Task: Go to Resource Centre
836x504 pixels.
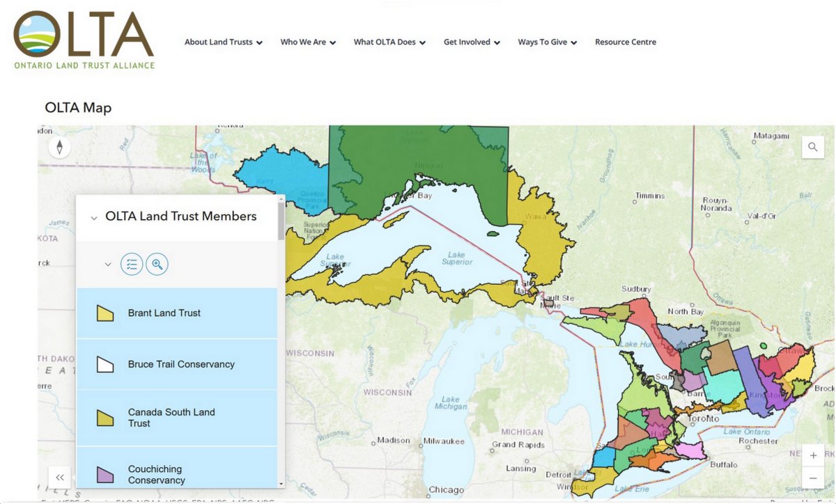Action: tap(626, 42)
